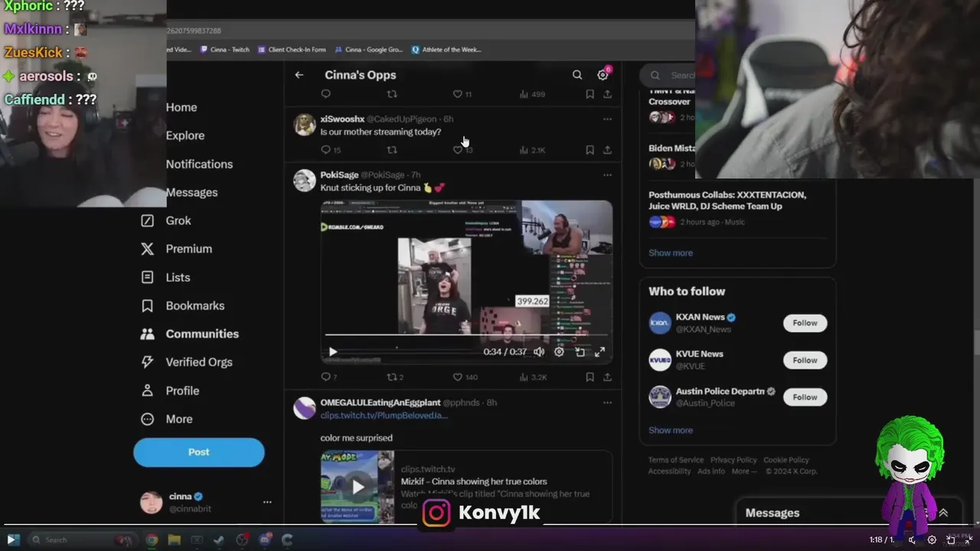Go back using the arrow beside Cinna's Opps

tap(299, 75)
